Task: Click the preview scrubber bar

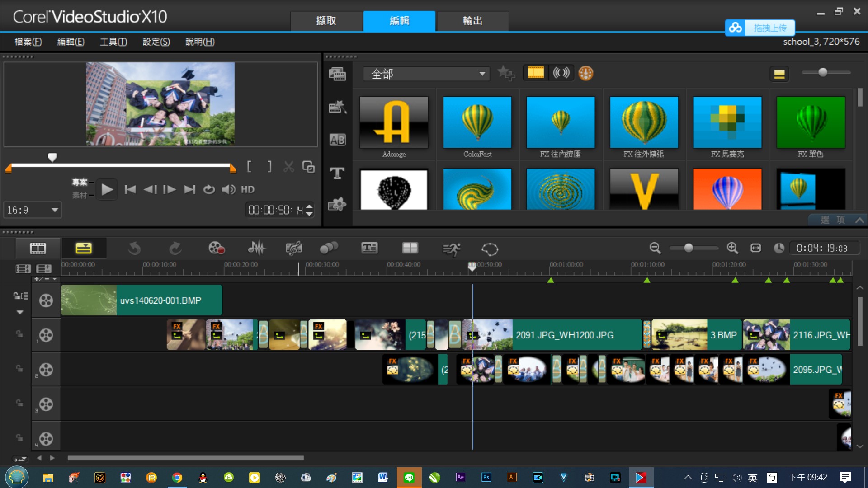Action: click(120, 166)
